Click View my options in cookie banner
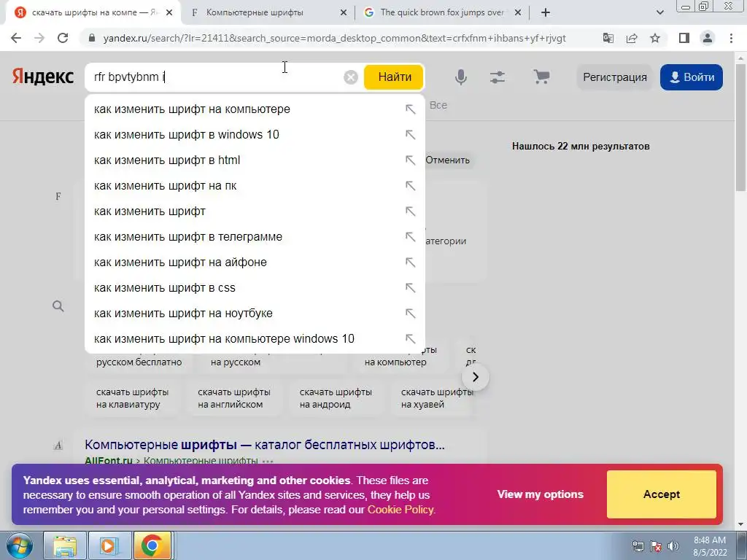Viewport: 747px width, 560px height. coord(541,494)
